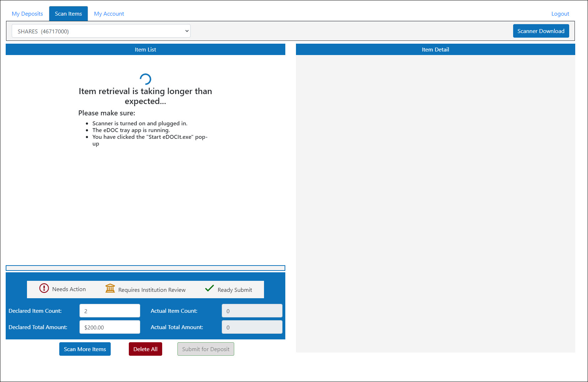This screenshot has width=588, height=382.
Task: Click the Item Detail panel header
Action: click(x=435, y=50)
